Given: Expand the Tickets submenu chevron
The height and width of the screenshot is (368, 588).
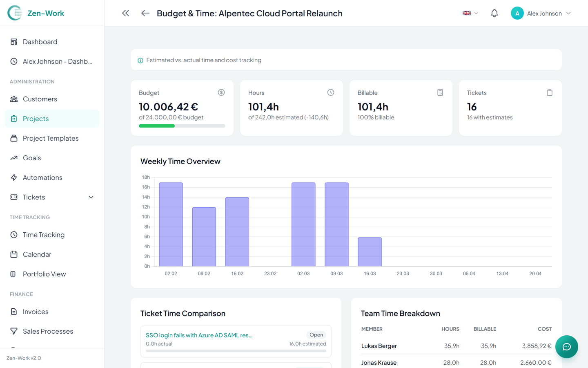Looking at the screenshot, I should click(x=91, y=197).
